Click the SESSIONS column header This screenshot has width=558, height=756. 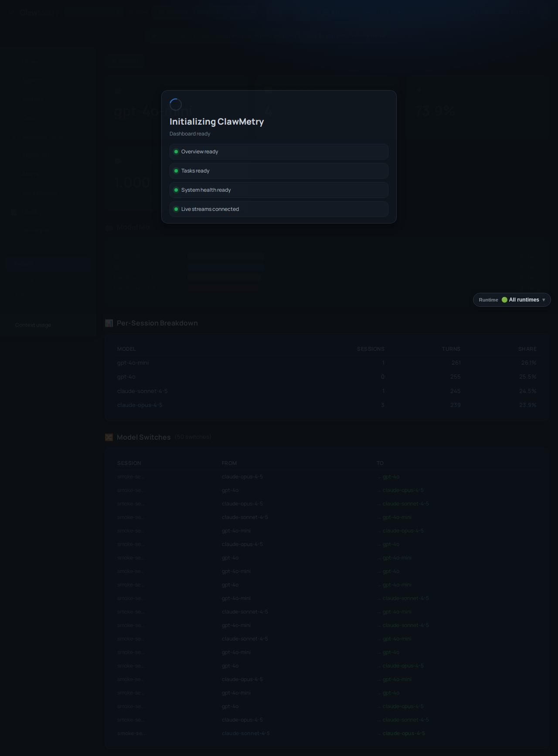tap(371, 349)
